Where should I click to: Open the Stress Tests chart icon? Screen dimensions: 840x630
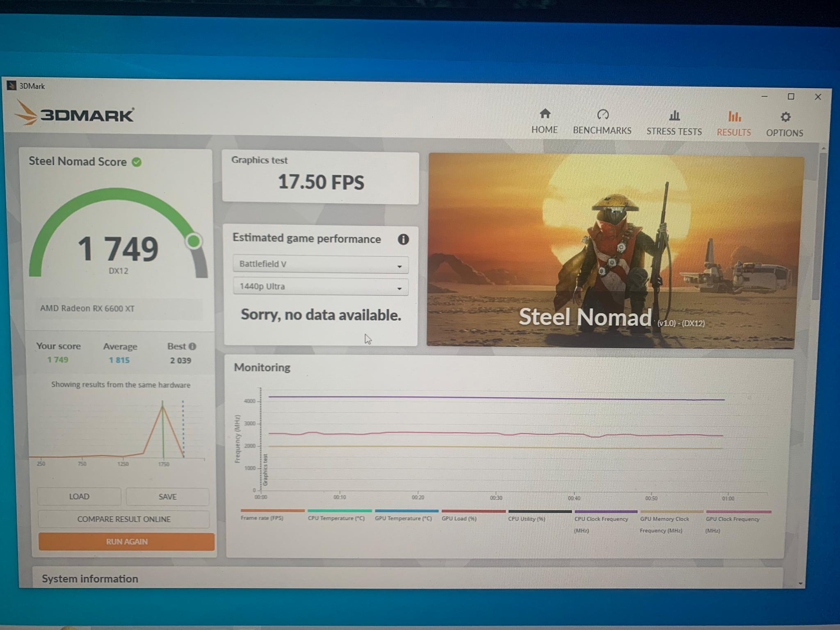tap(674, 116)
